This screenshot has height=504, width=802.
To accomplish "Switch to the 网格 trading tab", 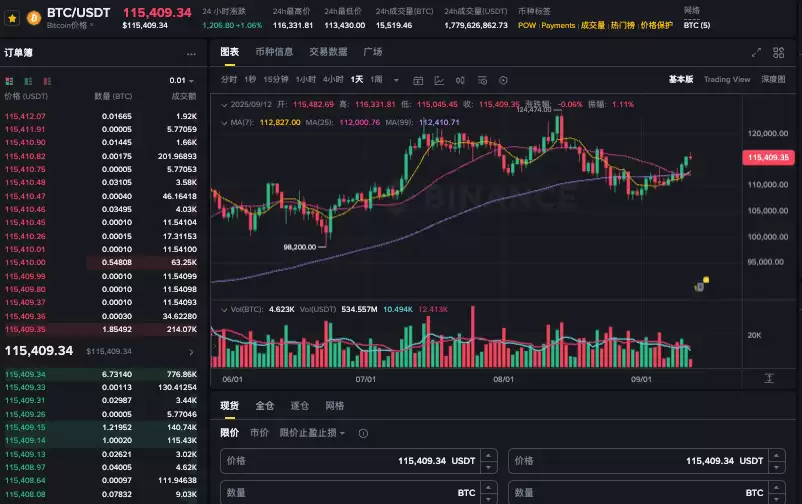I will 335,406.
